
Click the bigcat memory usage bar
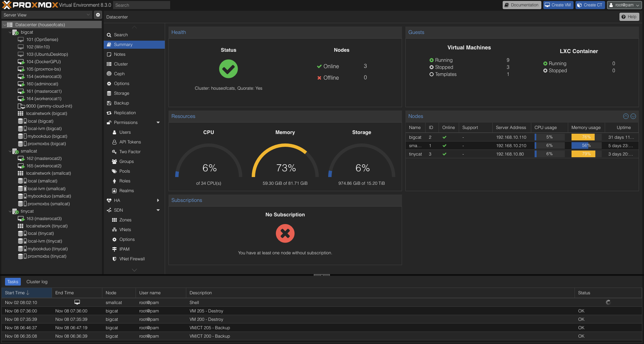583,137
